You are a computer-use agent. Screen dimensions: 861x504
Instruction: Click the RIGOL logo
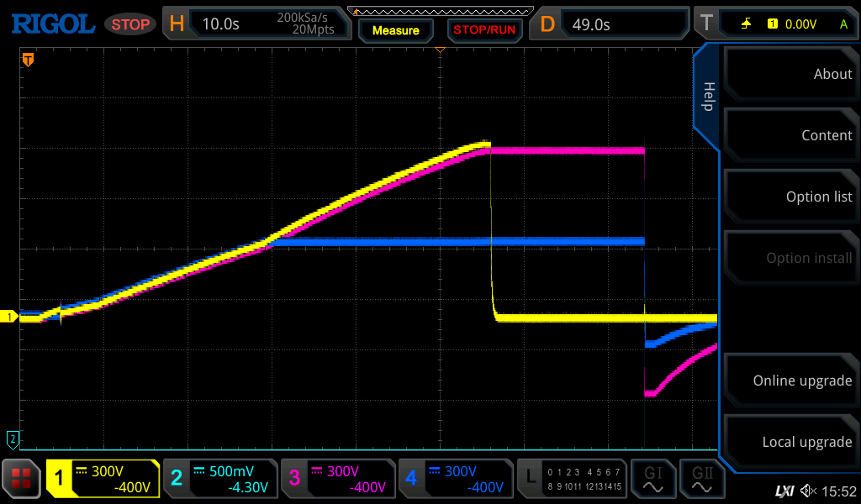tap(52, 24)
